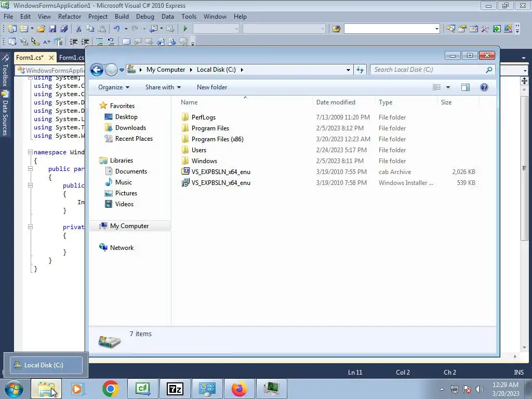
Task: Click the Windows Start button
Action: point(14,389)
